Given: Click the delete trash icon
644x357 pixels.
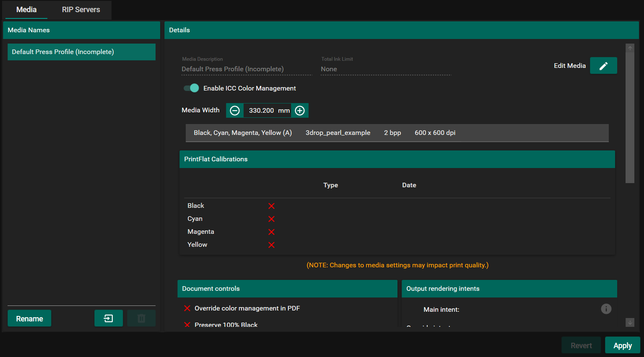Looking at the screenshot, I should pyautogui.click(x=141, y=318).
